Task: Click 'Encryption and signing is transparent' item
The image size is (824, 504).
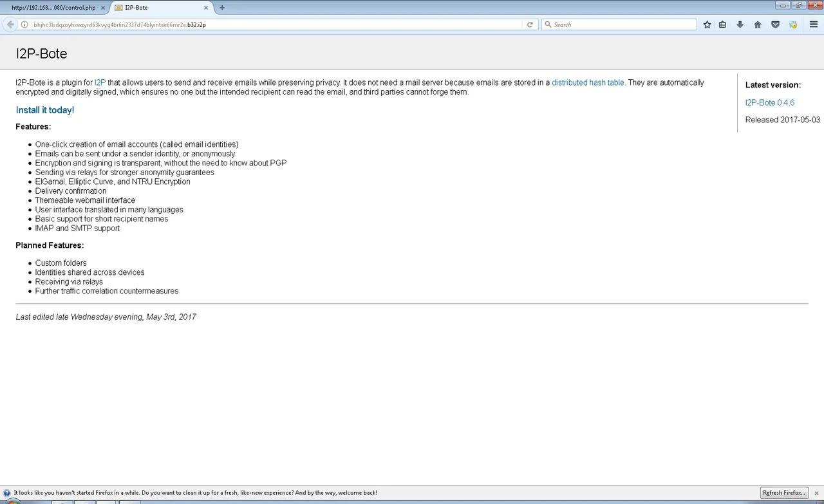Action: [x=161, y=163]
